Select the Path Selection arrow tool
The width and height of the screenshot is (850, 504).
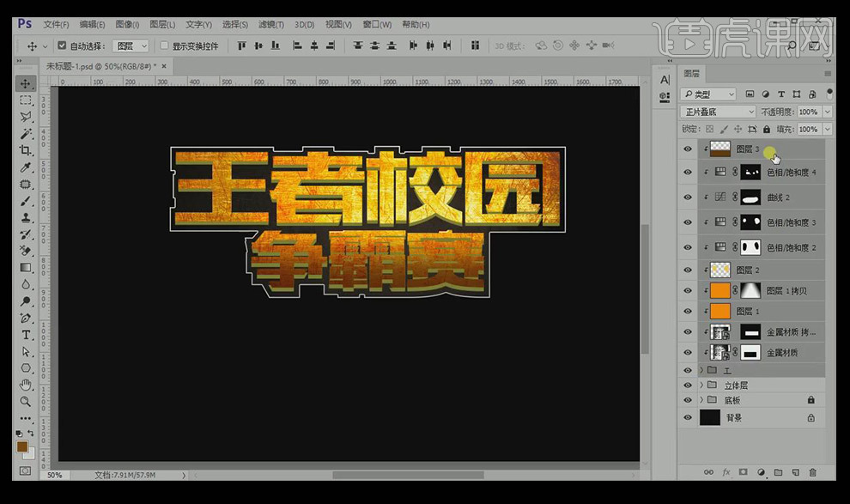(26, 352)
